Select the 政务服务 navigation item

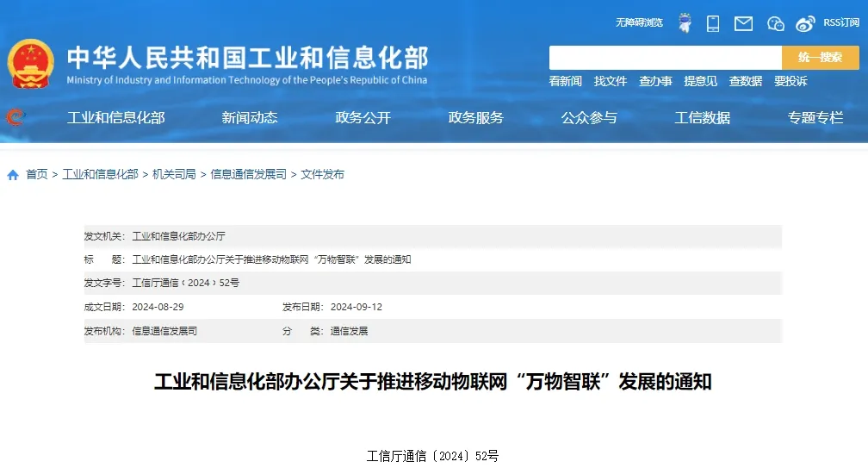click(475, 118)
